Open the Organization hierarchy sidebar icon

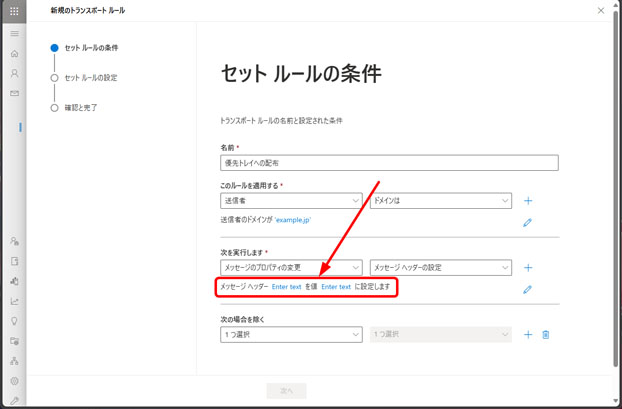[14, 361]
